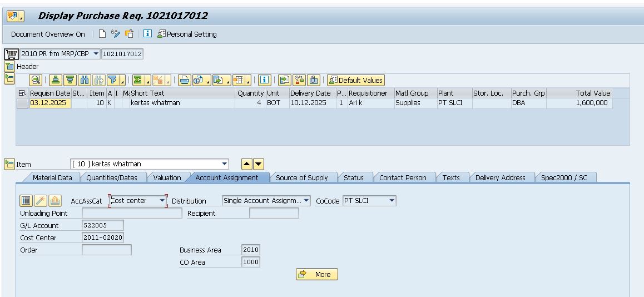Click the G/L Account field 522005
Viewport: 644px width, 297px height.
coord(102,225)
